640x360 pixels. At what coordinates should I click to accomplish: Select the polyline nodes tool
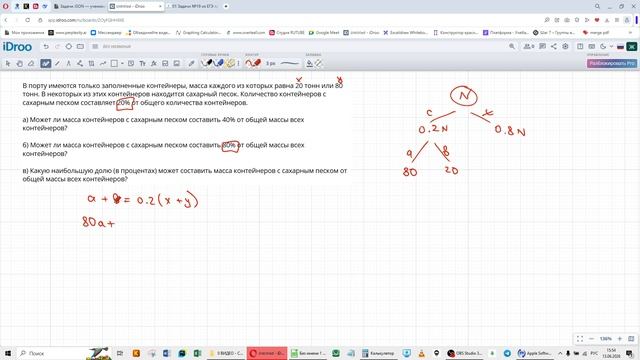pyautogui.click(x=80, y=63)
